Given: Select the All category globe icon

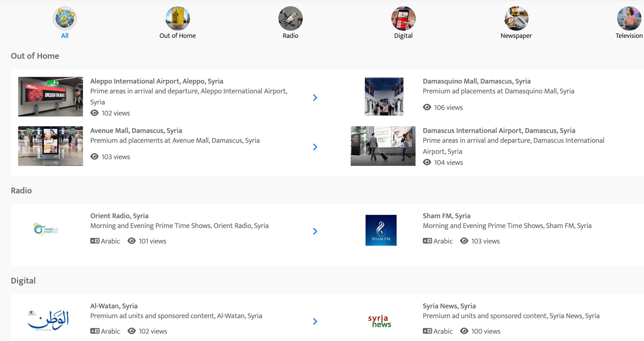Looking at the screenshot, I should 65,18.
